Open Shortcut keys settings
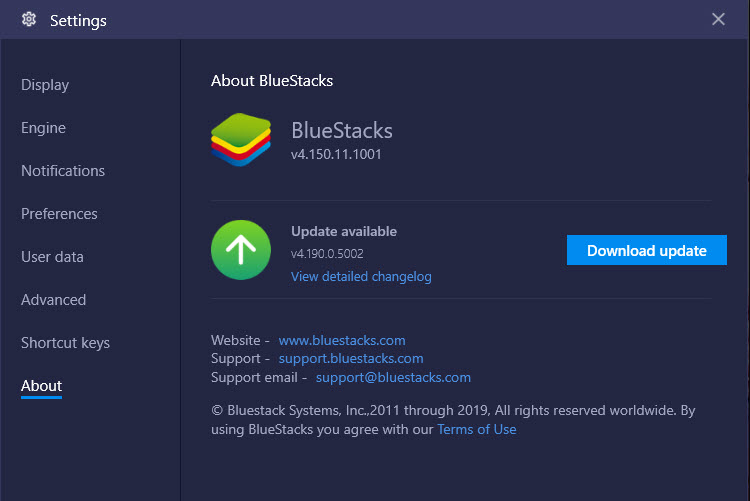750x501 pixels. click(66, 343)
